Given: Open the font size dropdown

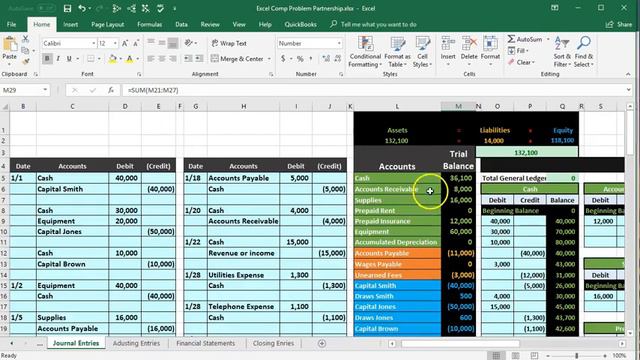Looking at the screenshot, I should (115, 43).
